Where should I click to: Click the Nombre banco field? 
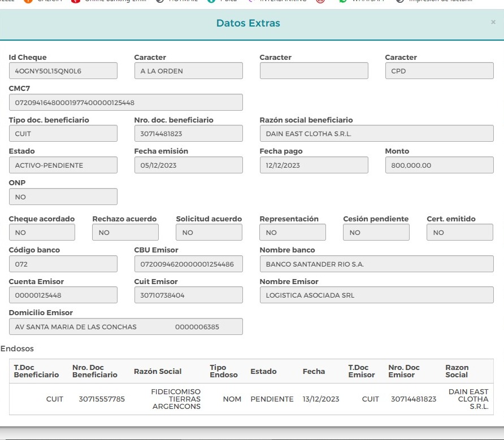tap(376, 264)
